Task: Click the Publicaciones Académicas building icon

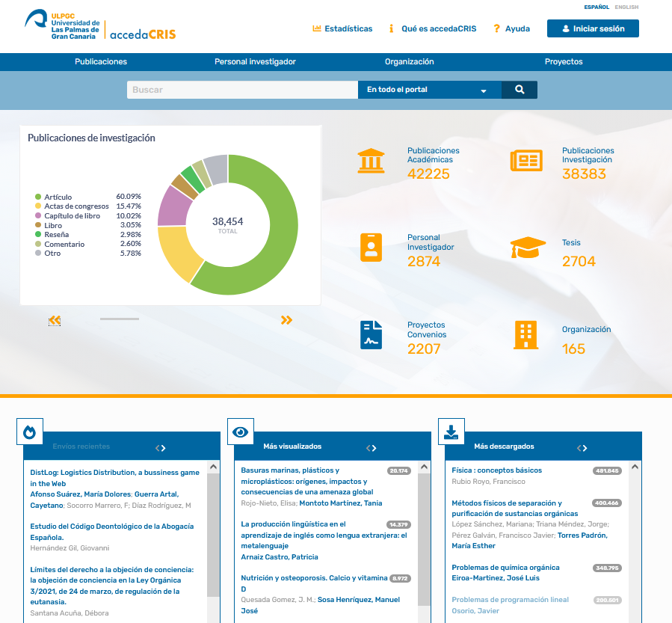Action: click(x=372, y=161)
